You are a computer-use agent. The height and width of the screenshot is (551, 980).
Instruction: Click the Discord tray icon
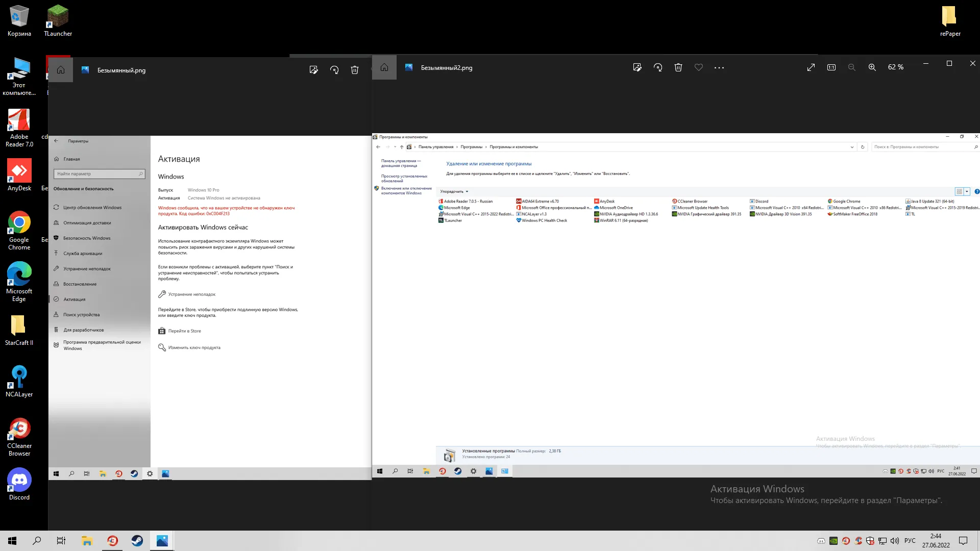pos(821,541)
